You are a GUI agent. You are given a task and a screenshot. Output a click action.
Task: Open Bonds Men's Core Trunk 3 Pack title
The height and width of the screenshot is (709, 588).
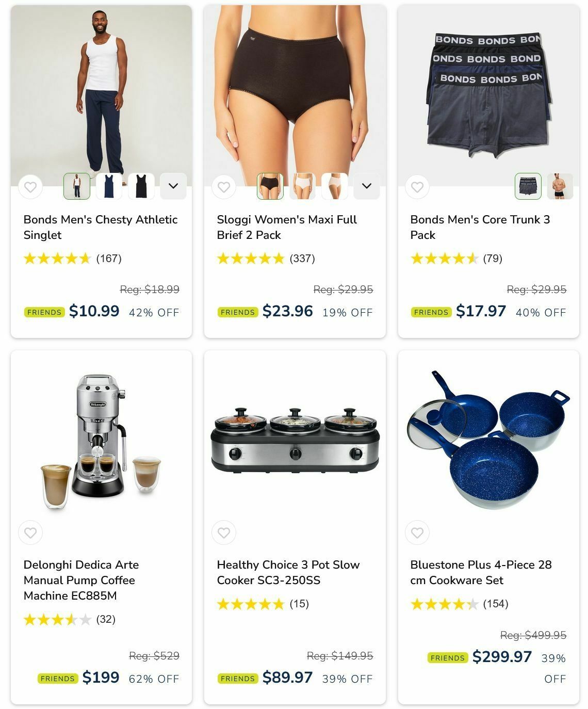click(x=480, y=227)
